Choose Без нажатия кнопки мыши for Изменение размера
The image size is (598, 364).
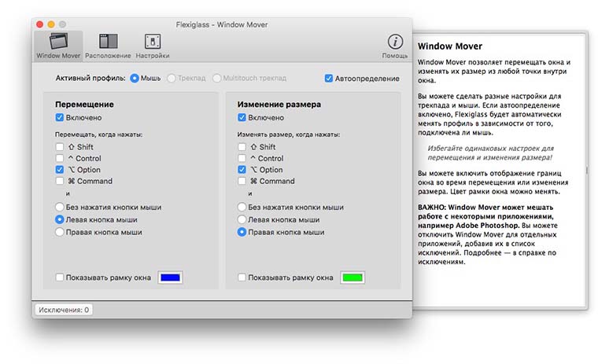coord(242,207)
